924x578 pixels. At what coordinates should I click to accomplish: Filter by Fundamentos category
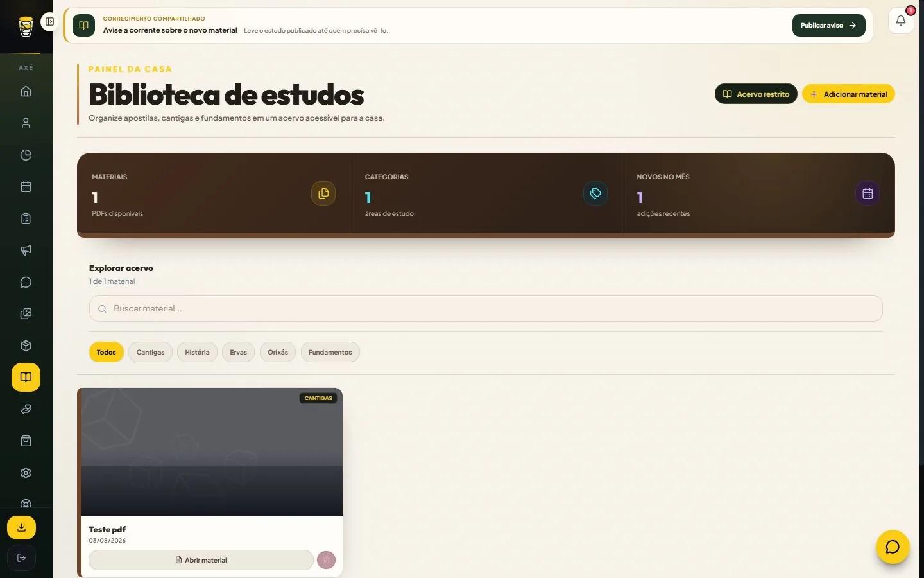coord(330,352)
